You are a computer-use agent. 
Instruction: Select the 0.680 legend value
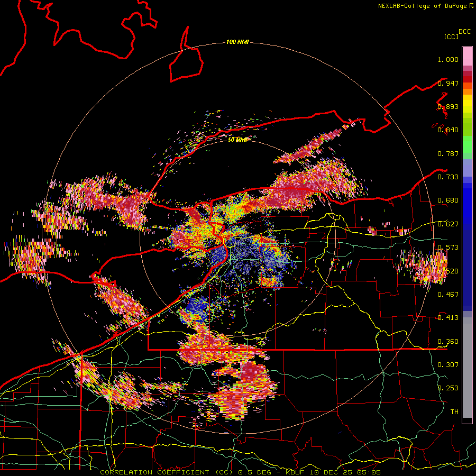pyautogui.click(x=448, y=200)
